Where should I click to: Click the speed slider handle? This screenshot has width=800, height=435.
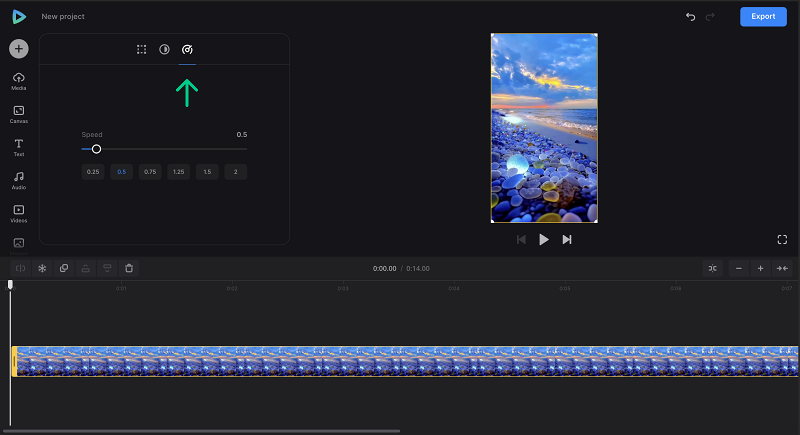[96, 149]
